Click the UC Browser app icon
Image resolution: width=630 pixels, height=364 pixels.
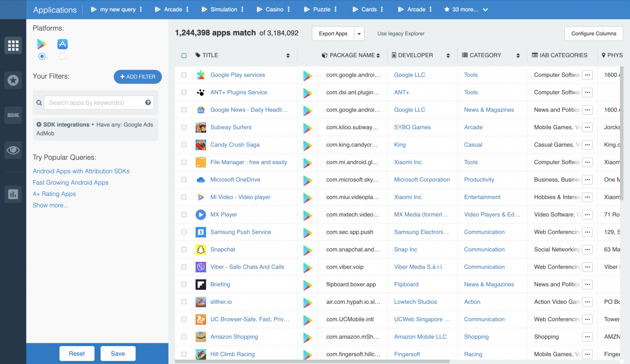point(201,320)
